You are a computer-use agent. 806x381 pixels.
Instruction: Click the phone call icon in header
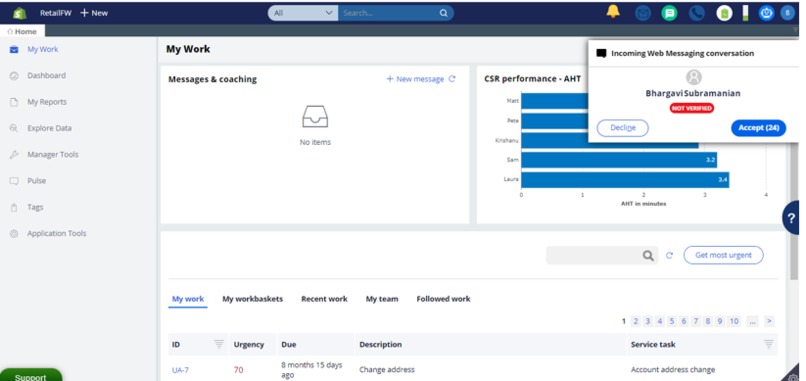[x=697, y=13]
